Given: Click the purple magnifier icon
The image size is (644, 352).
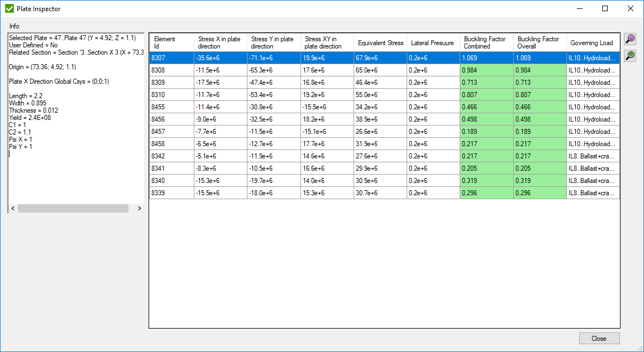Looking at the screenshot, I should click(630, 40).
